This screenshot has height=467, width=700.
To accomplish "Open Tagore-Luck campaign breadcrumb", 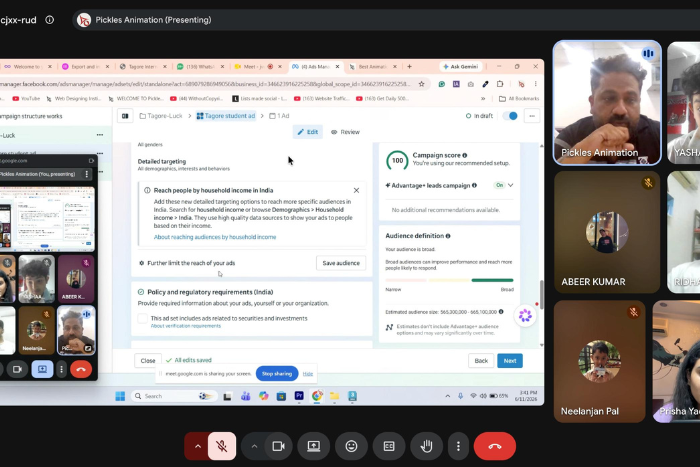I will tap(161, 116).
